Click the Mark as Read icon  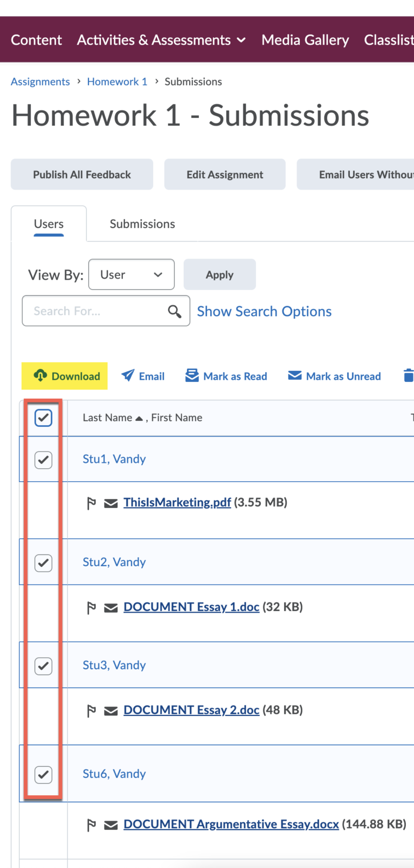tap(191, 376)
